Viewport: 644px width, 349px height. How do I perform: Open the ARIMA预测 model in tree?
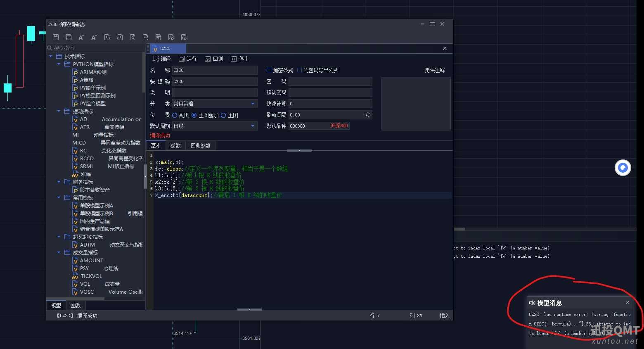[93, 72]
